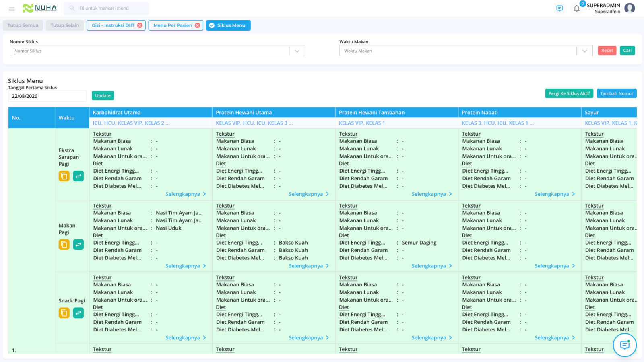
Task: Open the floating chat support bubble
Action: pos(625,345)
